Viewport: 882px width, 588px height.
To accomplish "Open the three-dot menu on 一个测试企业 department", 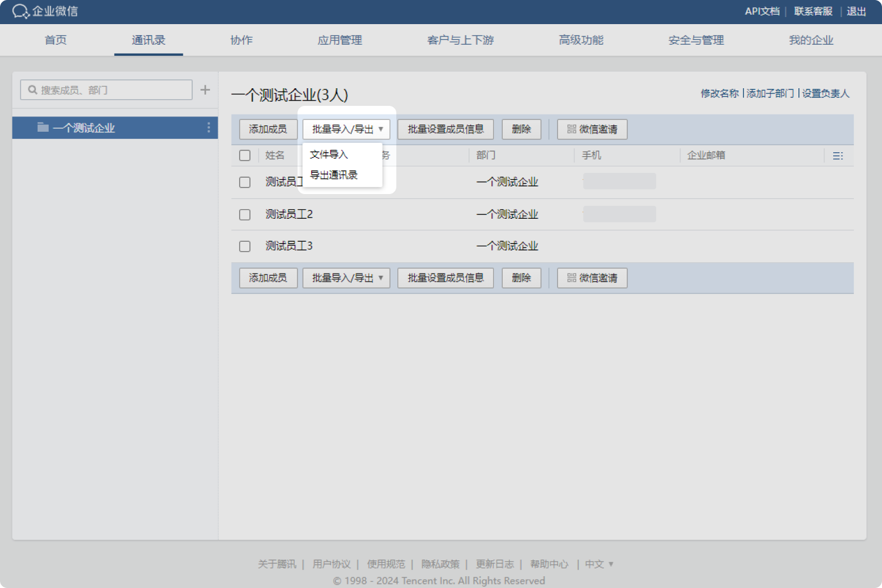I will [x=209, y=128].
